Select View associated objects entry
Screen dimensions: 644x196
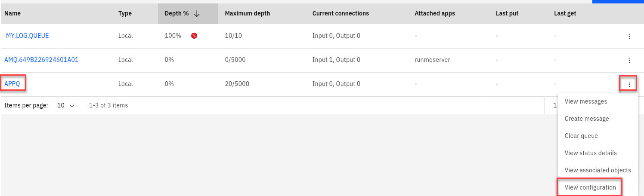[598, 170]
